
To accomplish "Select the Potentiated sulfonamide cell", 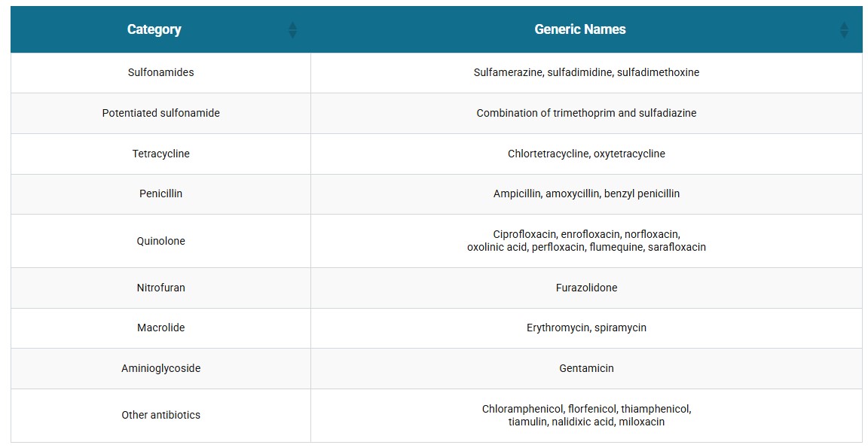I will click(x=160, y=113).
